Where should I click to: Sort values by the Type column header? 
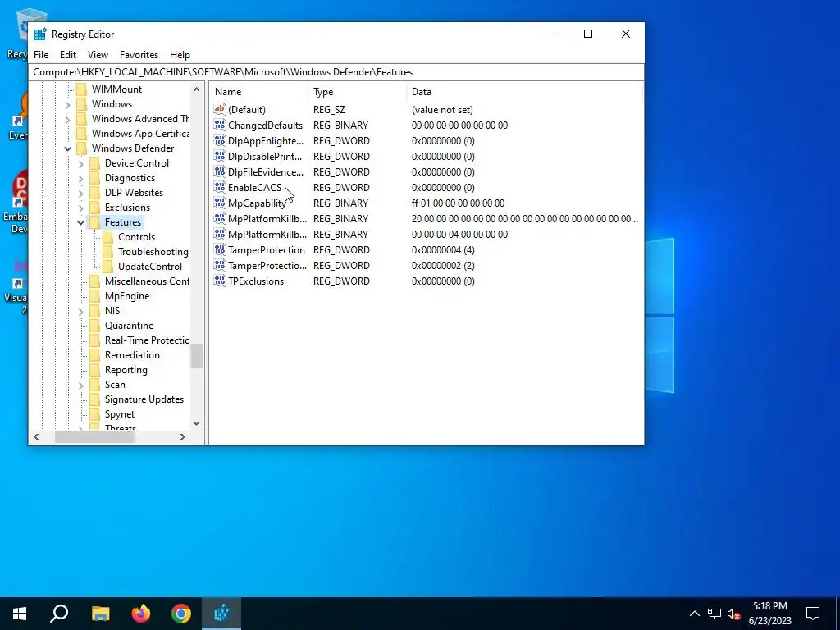click(x=358, y=92)
